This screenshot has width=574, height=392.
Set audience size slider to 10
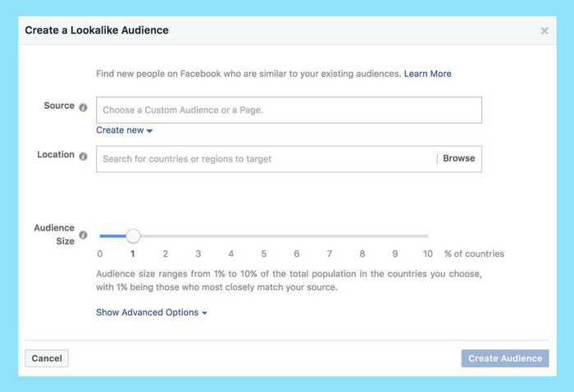pos(427,236)
